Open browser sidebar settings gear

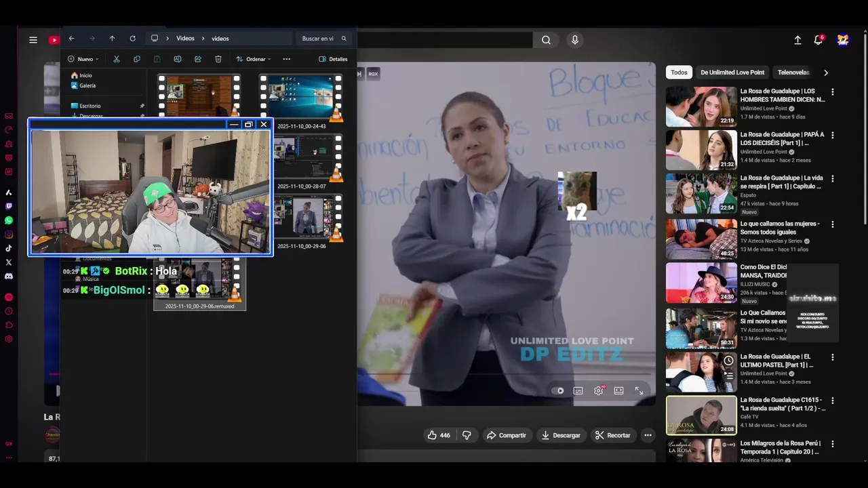click(x=9, y=339)
